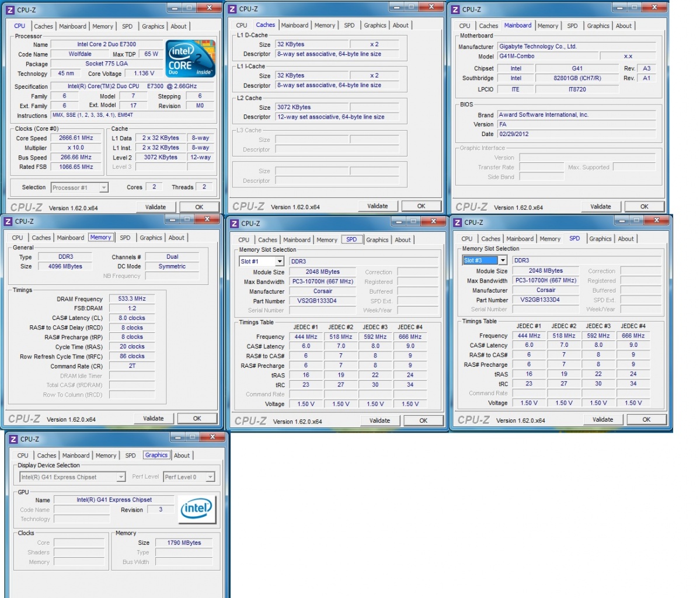This screenshot has width=700, height=598.
Task: In the Slot #3 window, open the Graphics tab
Action: (x=600, y=239)
